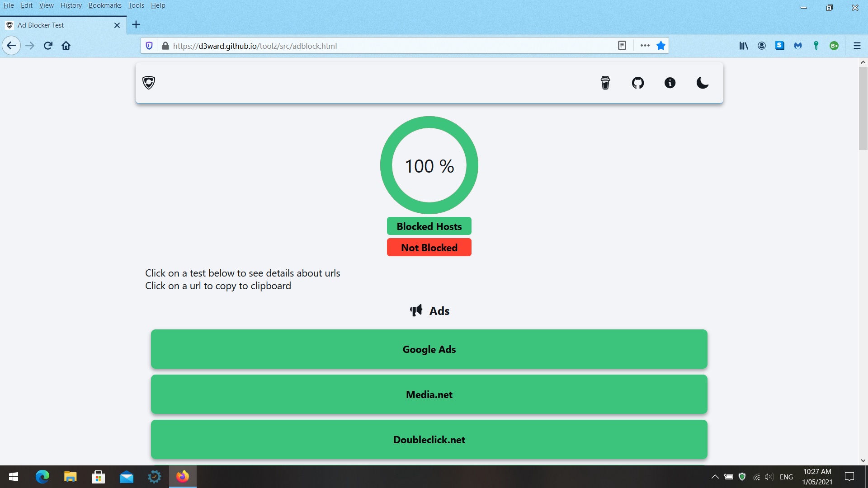Open the Bookmarks menu
This screenshot has width=868, height=488.
click(x=105, y=5)
